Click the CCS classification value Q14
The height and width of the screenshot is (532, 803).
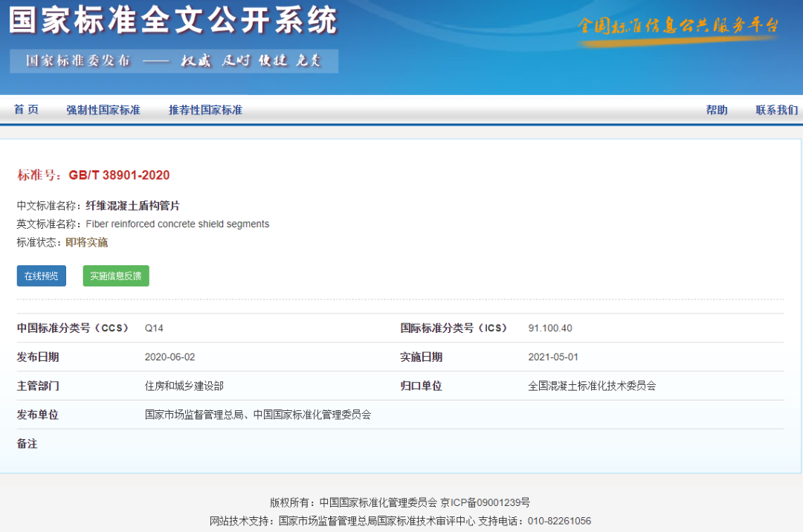[x=154, y=328]
